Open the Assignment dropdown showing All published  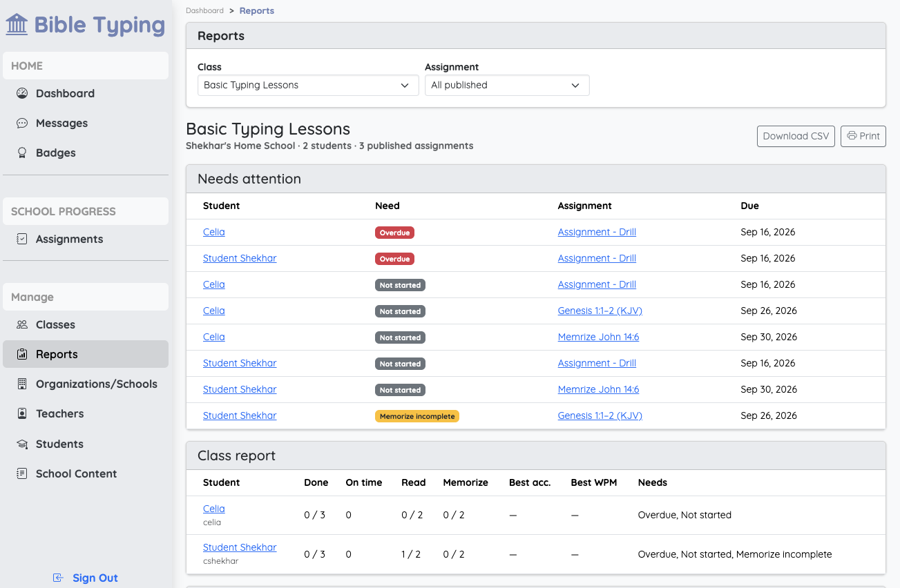coord(507,85)
